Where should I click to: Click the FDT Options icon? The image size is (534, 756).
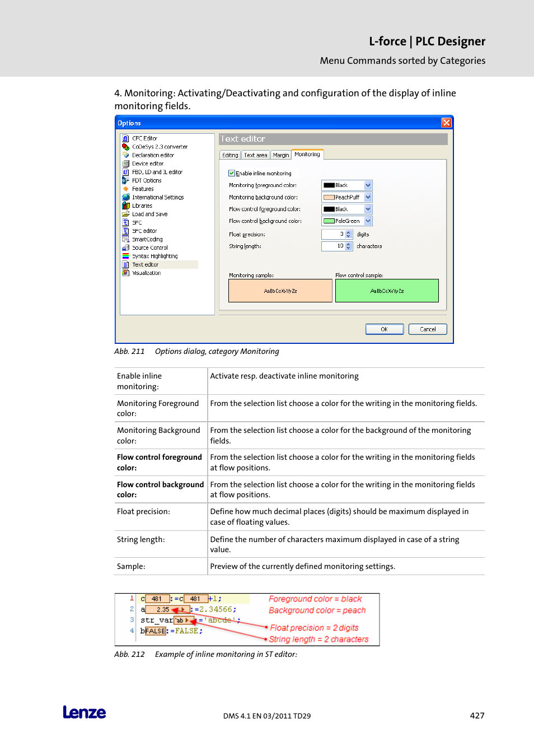pyautogui.click(x=126, y=180)
